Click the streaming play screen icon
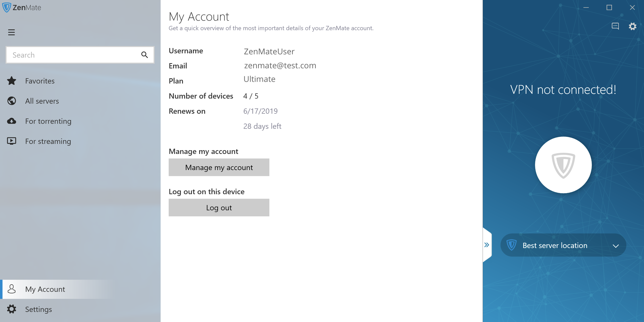This screenshot has height=322, width=644. 12,141
